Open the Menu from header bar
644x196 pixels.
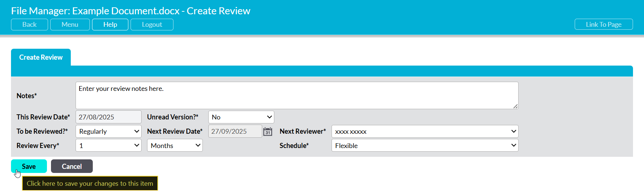(70, 25)
